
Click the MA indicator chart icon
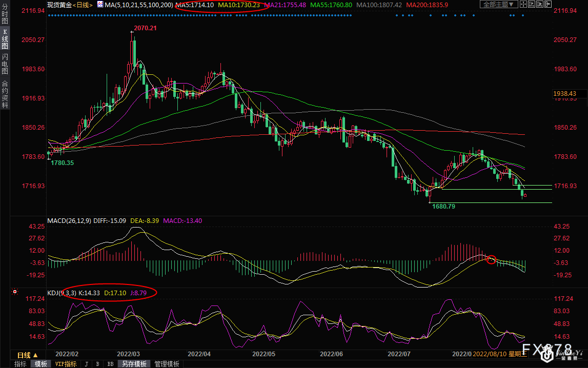pos(100,5)
